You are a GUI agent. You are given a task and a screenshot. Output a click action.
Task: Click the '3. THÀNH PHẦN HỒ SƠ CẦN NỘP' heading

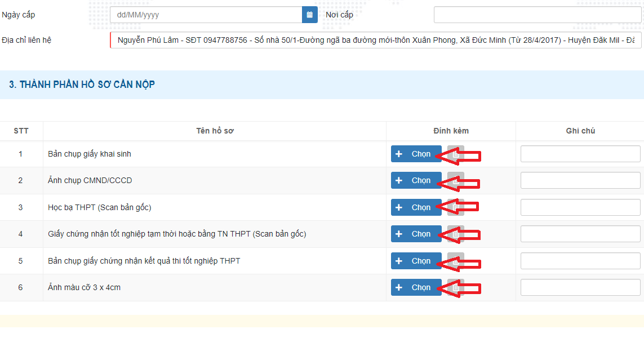[82, 84]
